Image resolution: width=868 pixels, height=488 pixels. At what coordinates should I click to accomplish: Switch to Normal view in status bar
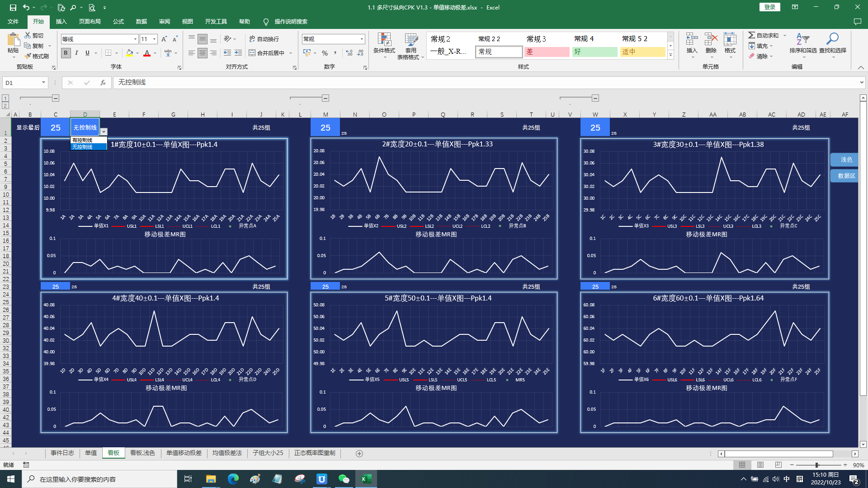click(x=742, y=465)
